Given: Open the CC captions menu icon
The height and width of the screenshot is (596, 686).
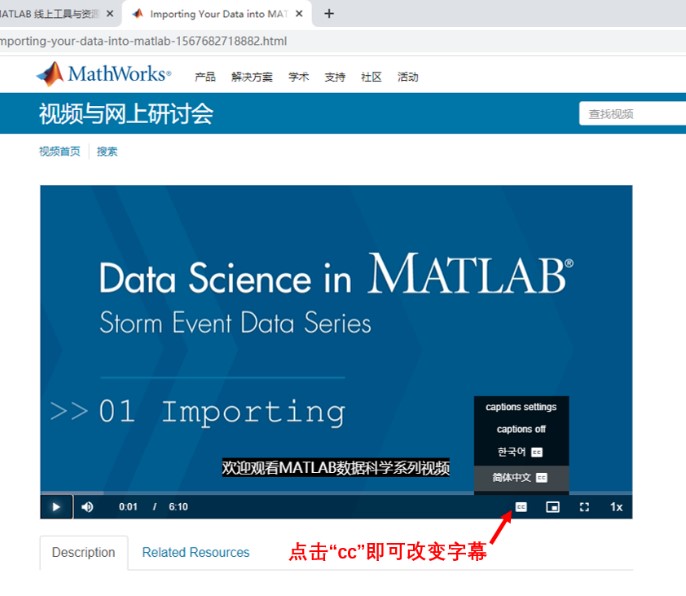Looking at the screenshot, I should click(x=521, y=507).
